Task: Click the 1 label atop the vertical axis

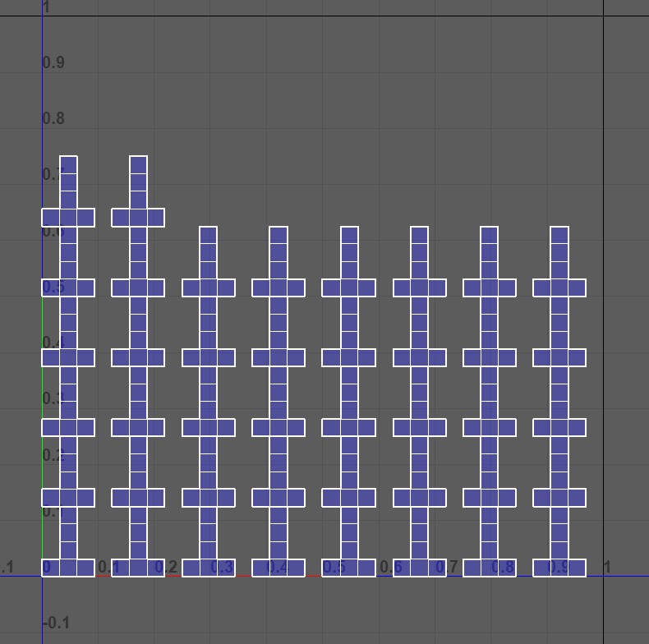Action: pyautogui.click(x=46, y=7)
